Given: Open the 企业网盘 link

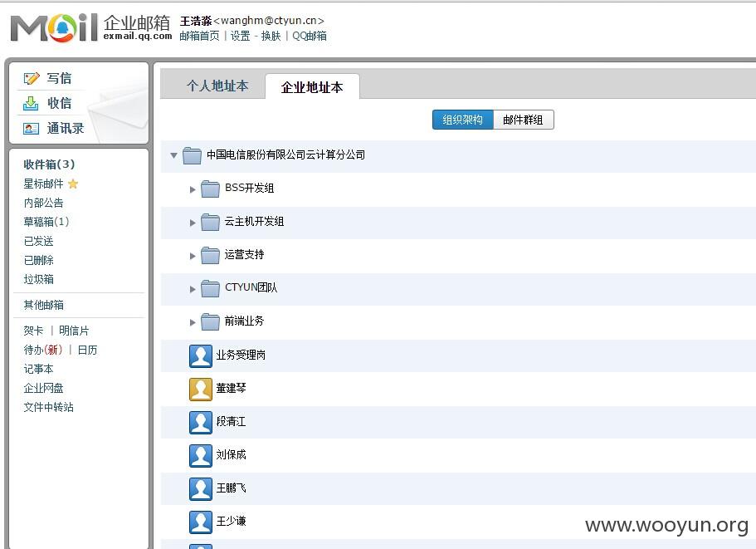Looking at the screenshot, I should [43, 389].
